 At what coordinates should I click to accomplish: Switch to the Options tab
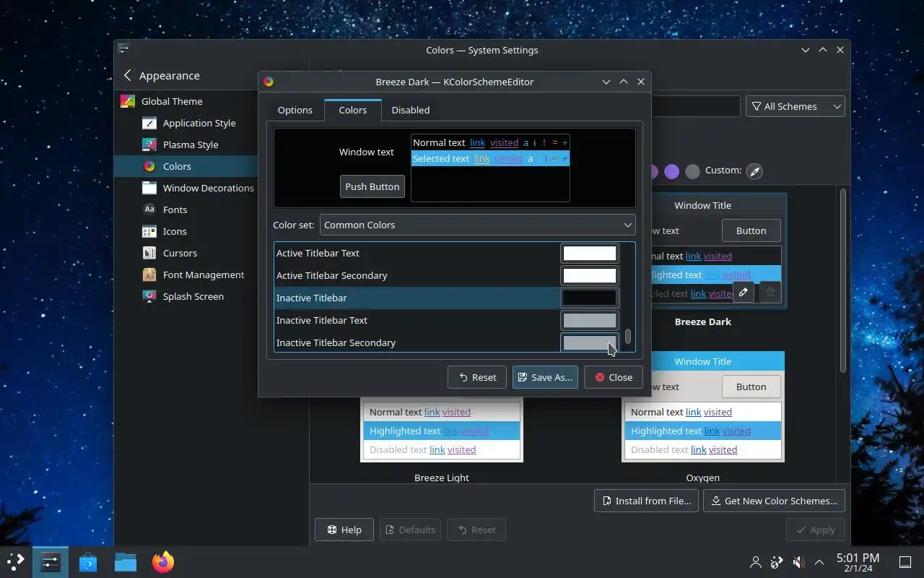coord(295,110)
